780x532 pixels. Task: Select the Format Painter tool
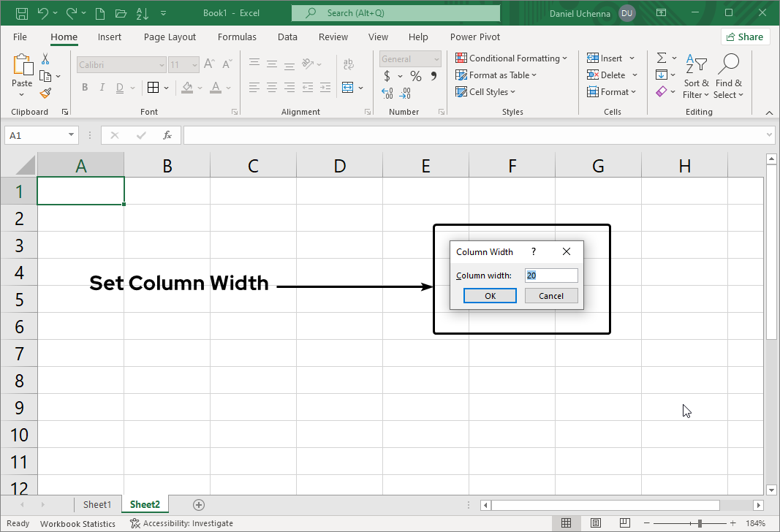44,93
